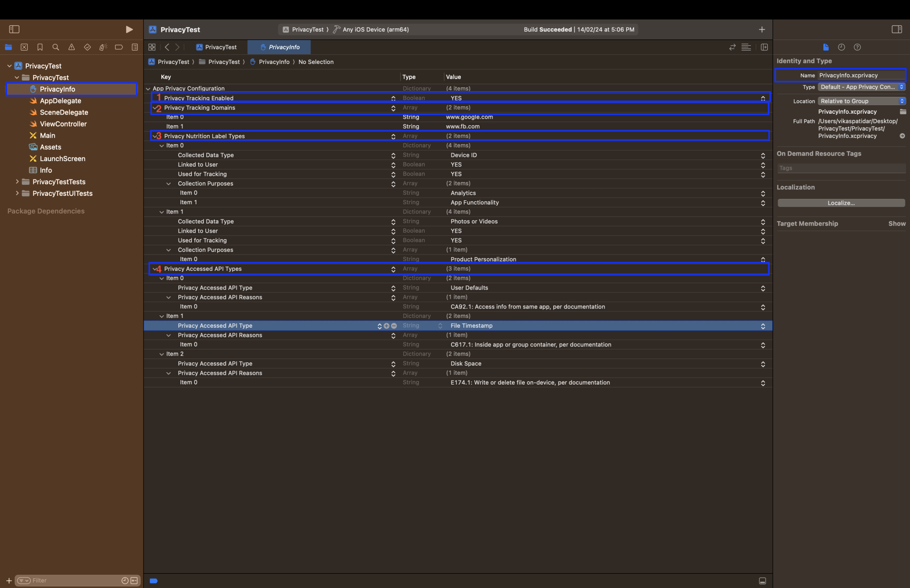Click the Name field PrivacyInfo.xcprivacy
The width and height of the screenshot is (910, 588).
860,75
